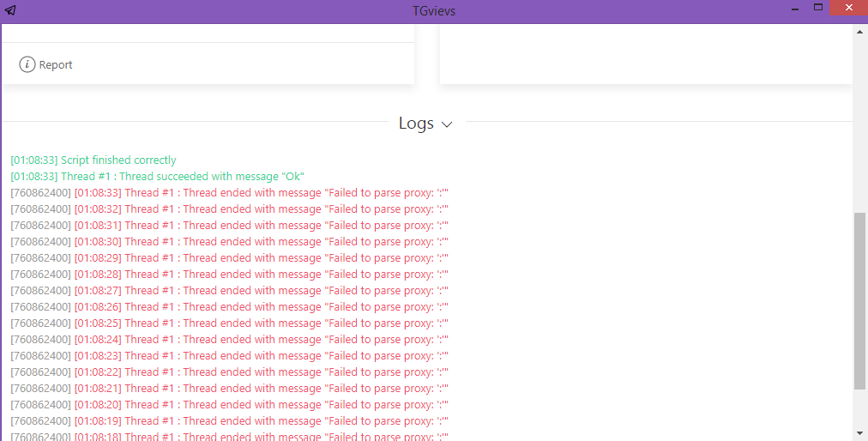
Task: Select the log entry timestamped 01:08:25
Action: (x=230, y=323)
